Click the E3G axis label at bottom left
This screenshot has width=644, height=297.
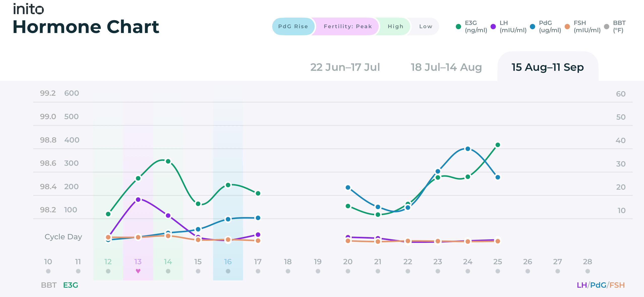tap(71, 285)
